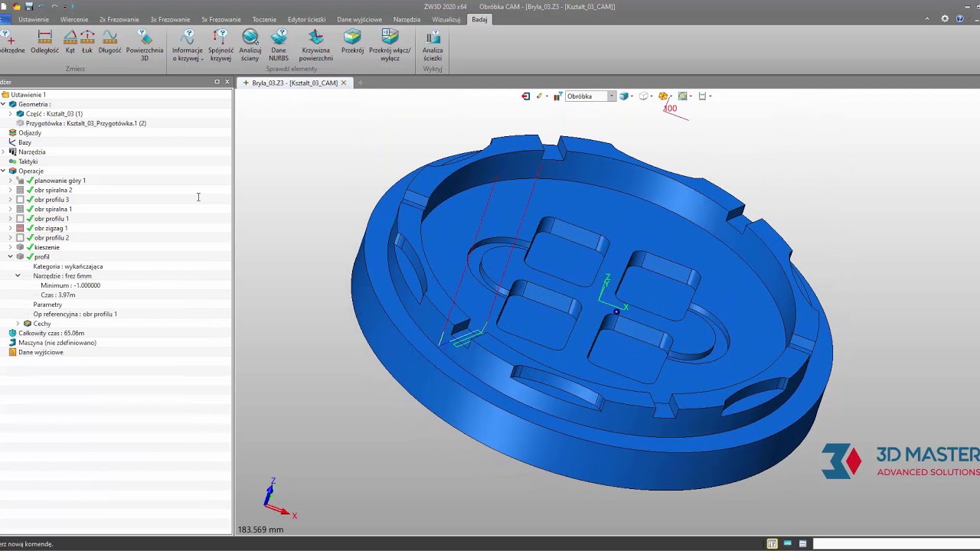Select the Łuk arc measure tool
The height and width of the screenshot is (551, 980).
[87, 41]
